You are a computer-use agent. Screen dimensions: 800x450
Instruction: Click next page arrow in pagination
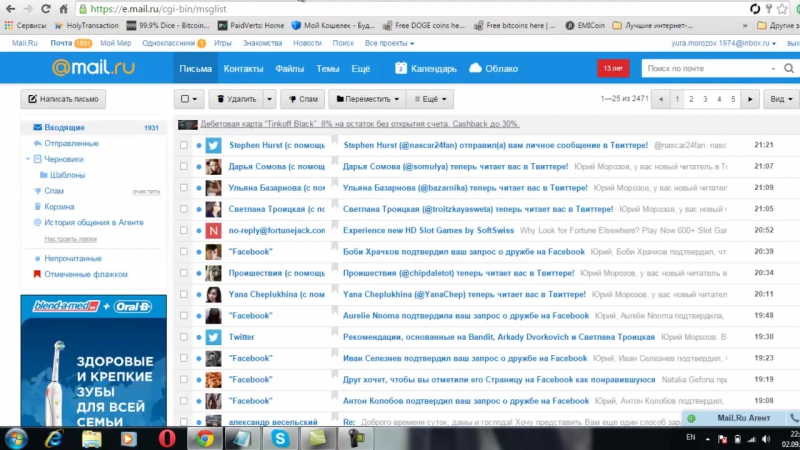(750, 99)
